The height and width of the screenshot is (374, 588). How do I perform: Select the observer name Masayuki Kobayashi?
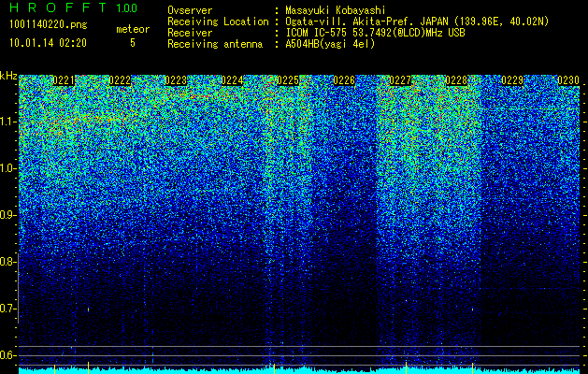click(x=336, y=10)
